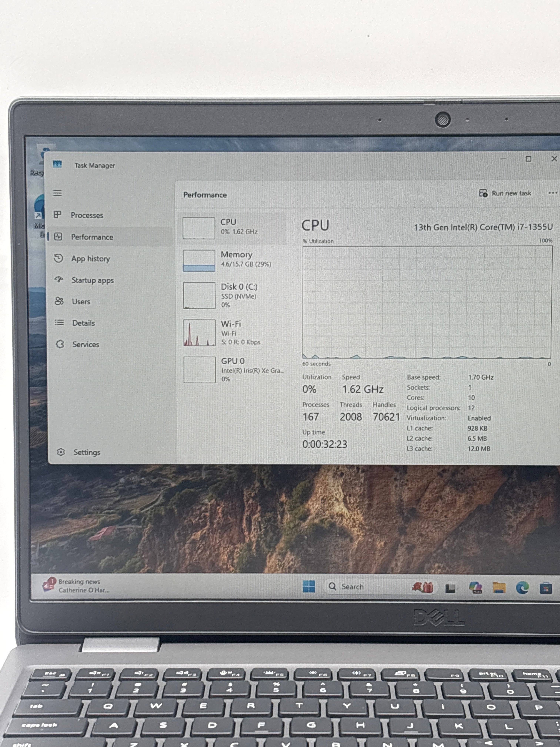This screenshot has width=560, height=747.
Task: Click the Logical processors value 12
Action: point(471,408)
